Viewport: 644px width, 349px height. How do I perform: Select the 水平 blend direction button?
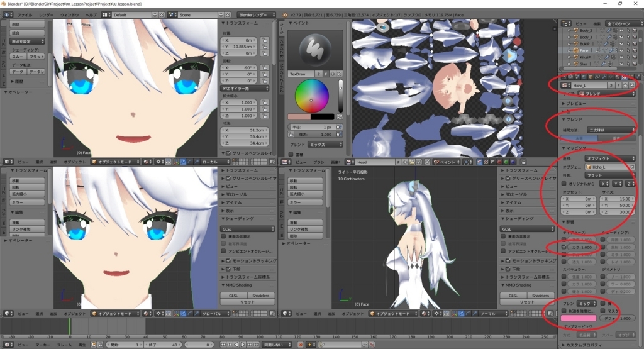[579, 139]
